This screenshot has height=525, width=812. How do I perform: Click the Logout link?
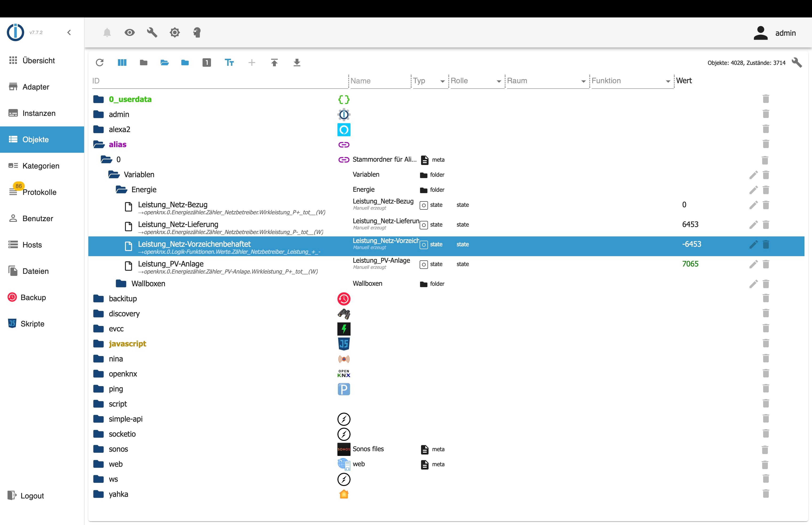click(32, 496)
